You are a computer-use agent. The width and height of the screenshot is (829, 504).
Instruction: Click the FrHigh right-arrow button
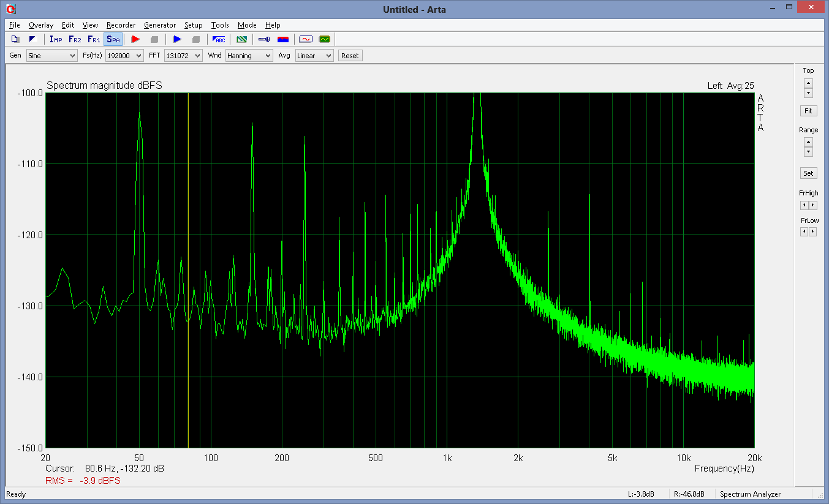[813, 205]
